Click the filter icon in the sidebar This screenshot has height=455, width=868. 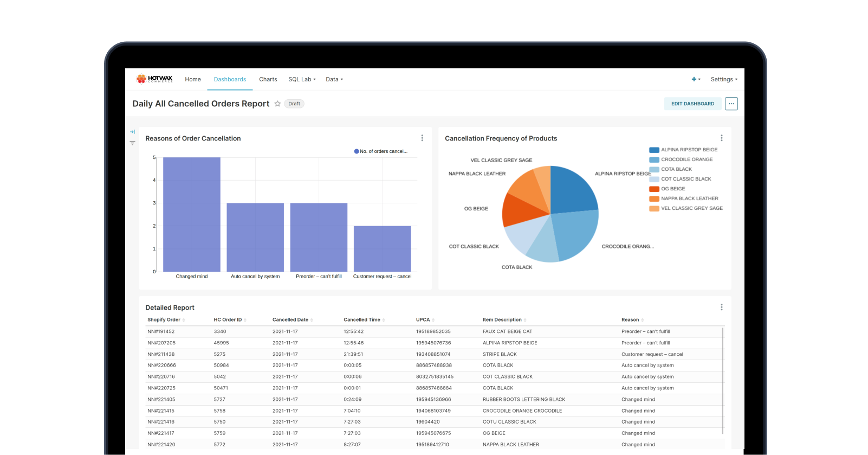132,143
